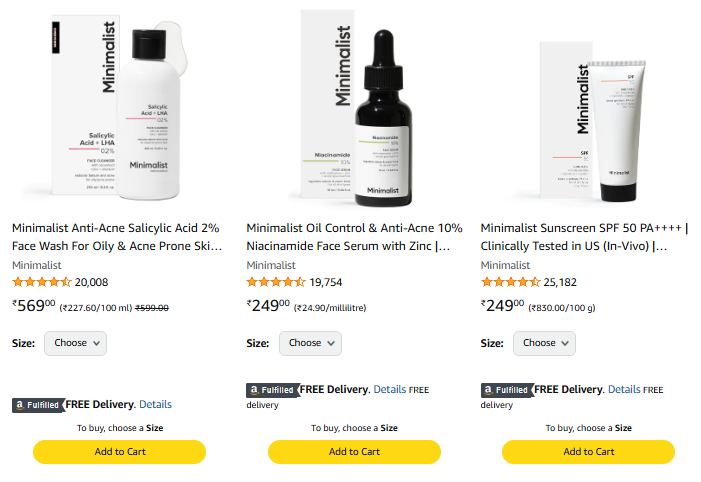Add Sunscreen SPF 50 to cart

588,452
